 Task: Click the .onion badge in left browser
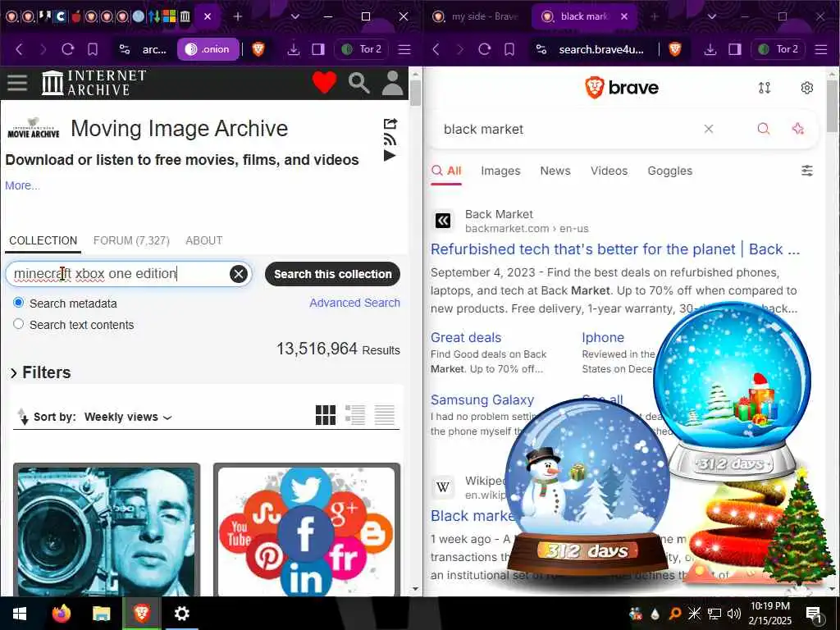(208, 49)
